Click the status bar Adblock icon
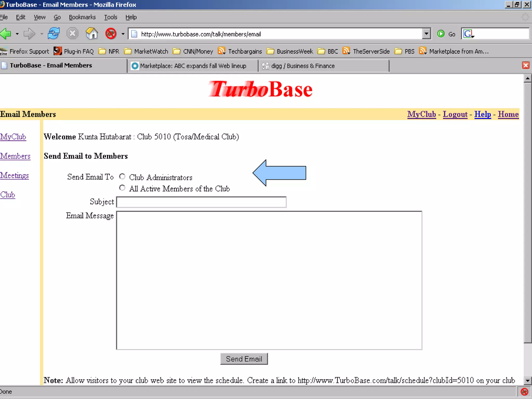This screenshot has height=399, width=532. [524, 391]
